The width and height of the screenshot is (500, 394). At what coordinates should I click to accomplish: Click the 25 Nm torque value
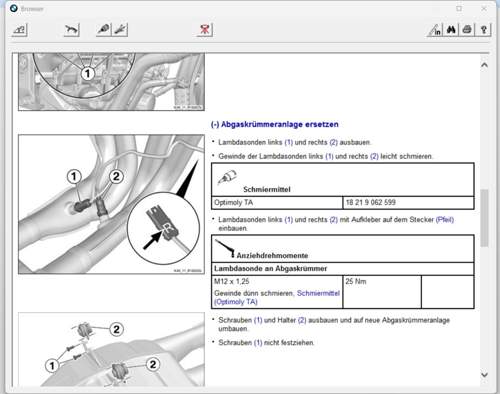(356, 281)
